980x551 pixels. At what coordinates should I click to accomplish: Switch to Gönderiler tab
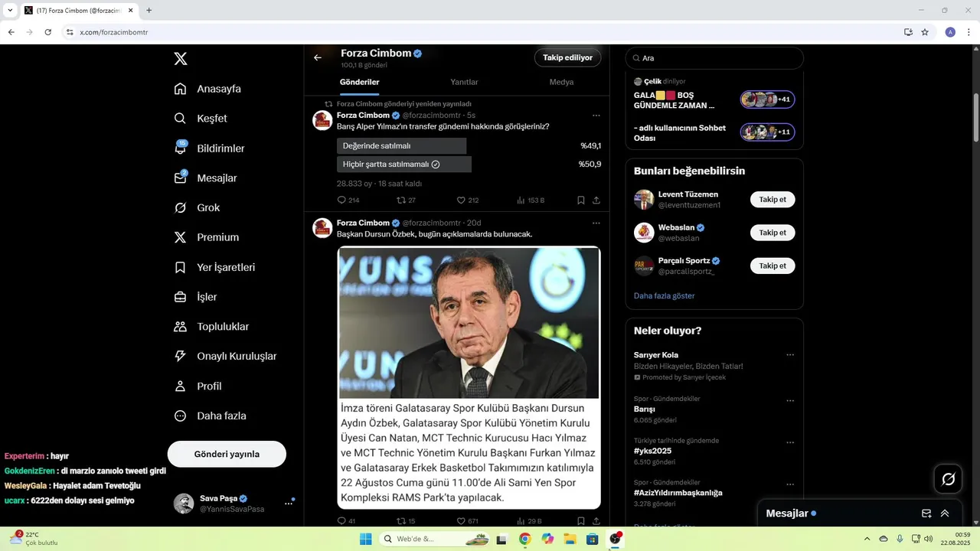359,82
